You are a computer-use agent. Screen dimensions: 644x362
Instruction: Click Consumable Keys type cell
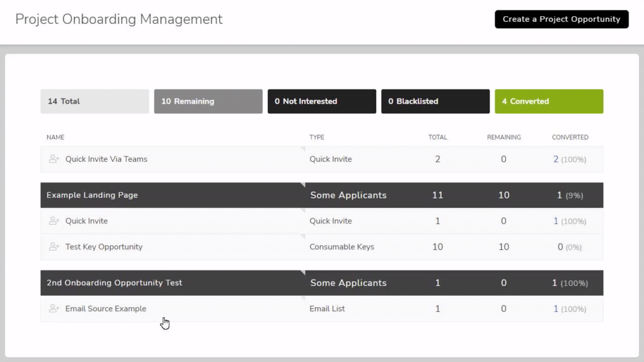coord(342,247)
